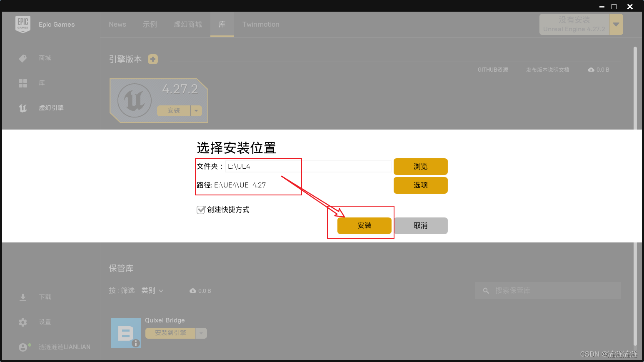The width and height of the screenshot is (644, 362).
Task: Toggle the 创建快捷方式 checkbox
Action: [x=201, y=210]
